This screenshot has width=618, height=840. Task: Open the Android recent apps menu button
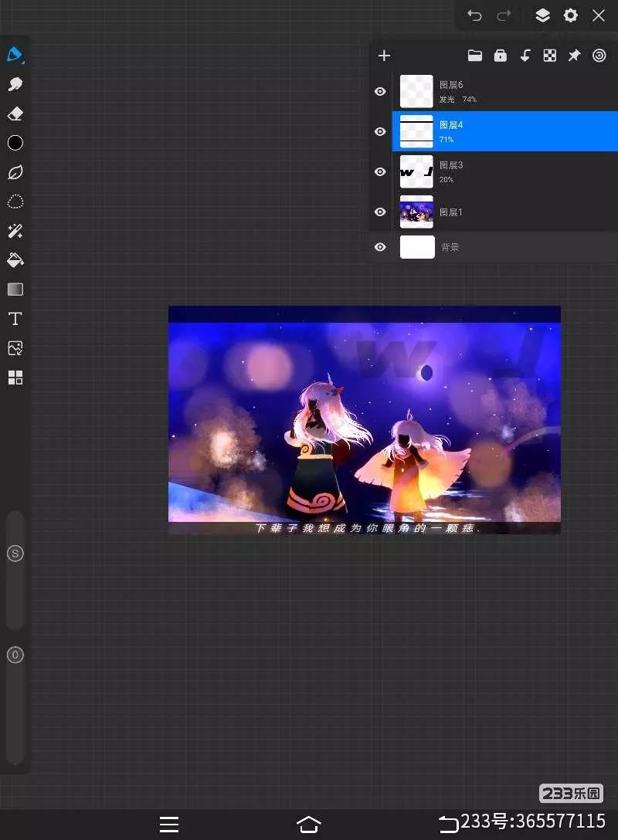pyautogui.click(x=169, y=824)
